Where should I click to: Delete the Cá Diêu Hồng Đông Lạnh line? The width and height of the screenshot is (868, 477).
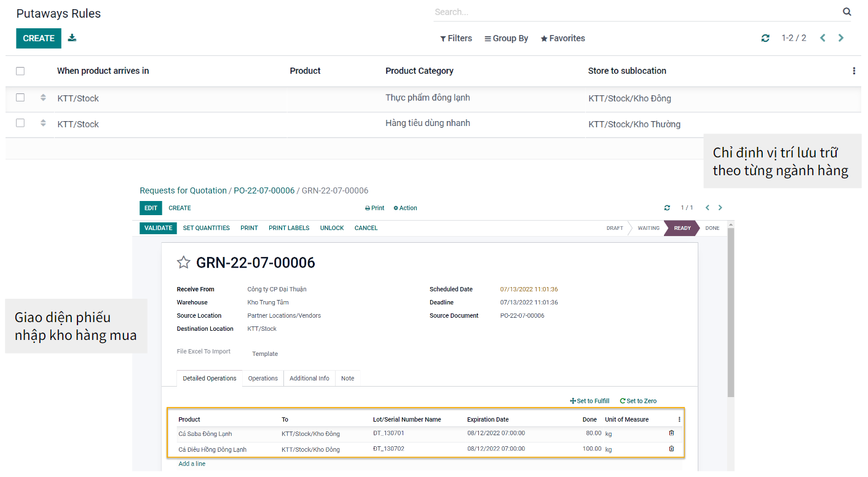[x=671, y=449]
